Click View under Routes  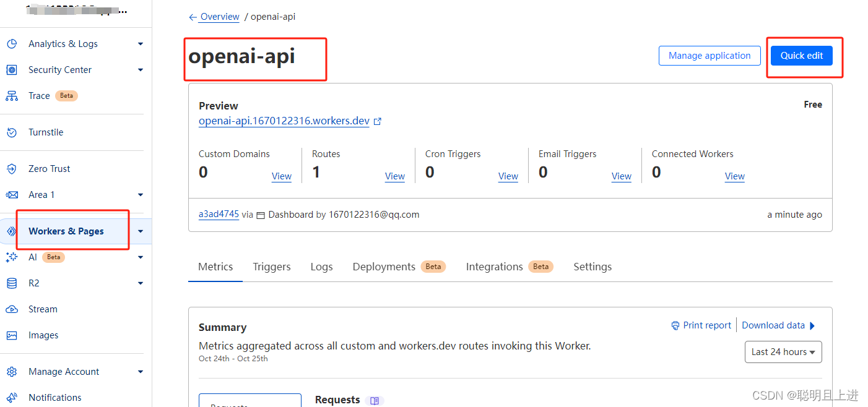click(395, 176)
